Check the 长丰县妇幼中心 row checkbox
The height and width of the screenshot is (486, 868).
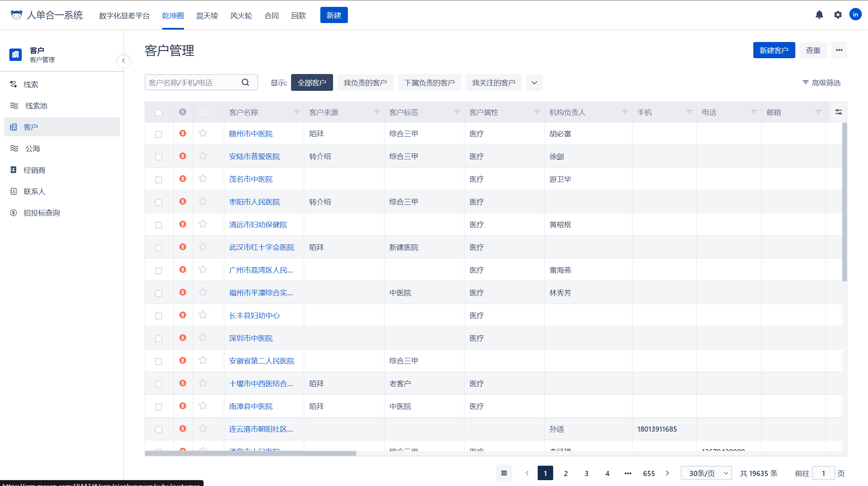click(158, 316)
